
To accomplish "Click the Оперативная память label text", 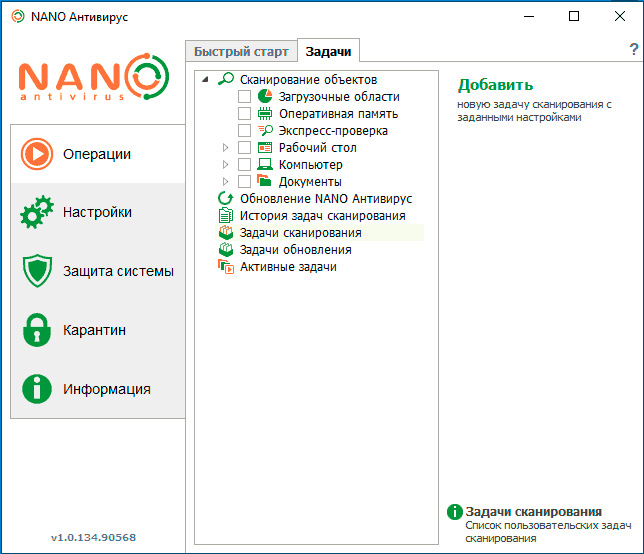I will tap(338, 113).
